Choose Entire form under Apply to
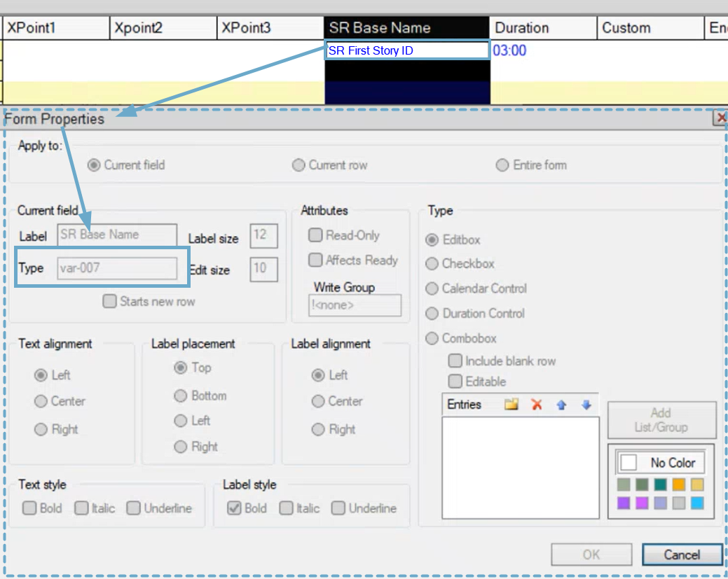728x579 pixels. coord(502,166)
